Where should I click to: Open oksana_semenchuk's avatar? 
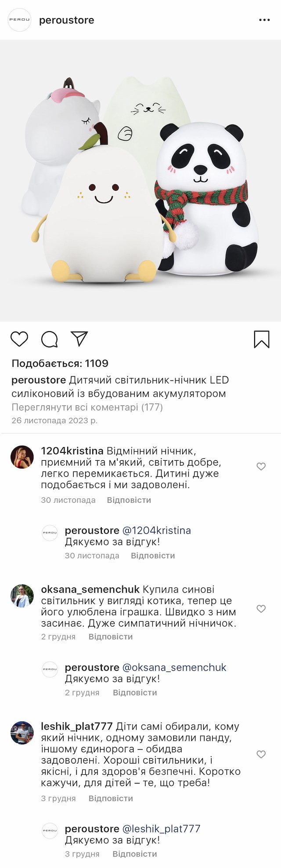point(22,596)
